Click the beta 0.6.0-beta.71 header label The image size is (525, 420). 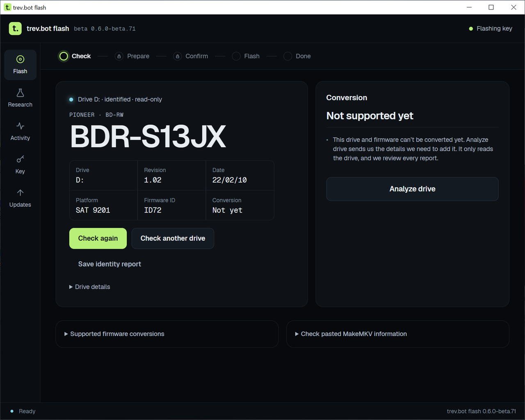[x=105, y=29]
